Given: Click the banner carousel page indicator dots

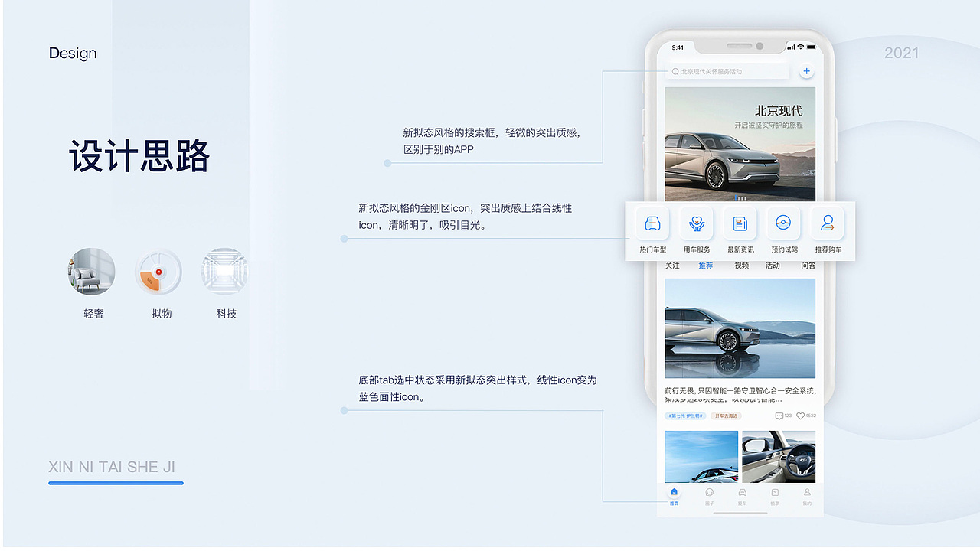Looking at the screenshot, I should (x=740, y=198).
